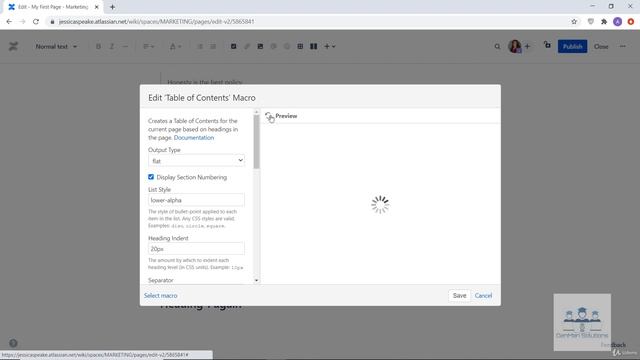Click the Confluence logo in the editor toolbar
This screenshot has width=640, height=360.
pos(13,47)
